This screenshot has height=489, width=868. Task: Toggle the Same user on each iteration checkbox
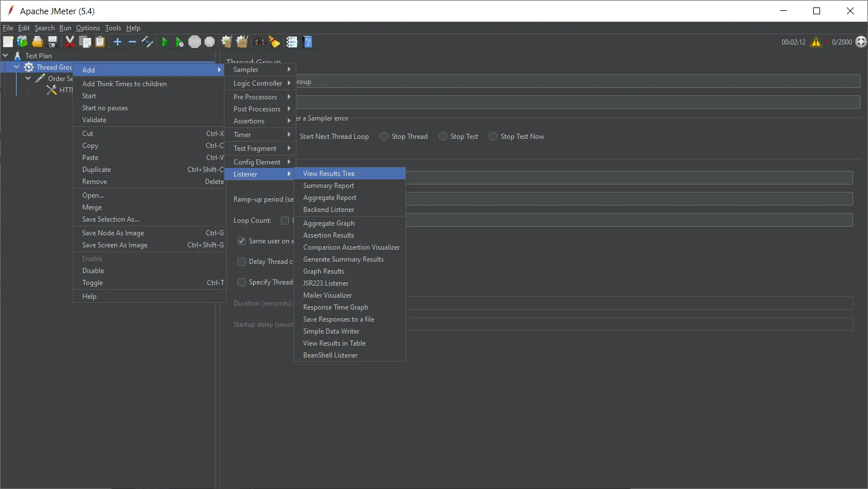pos(242,241)
